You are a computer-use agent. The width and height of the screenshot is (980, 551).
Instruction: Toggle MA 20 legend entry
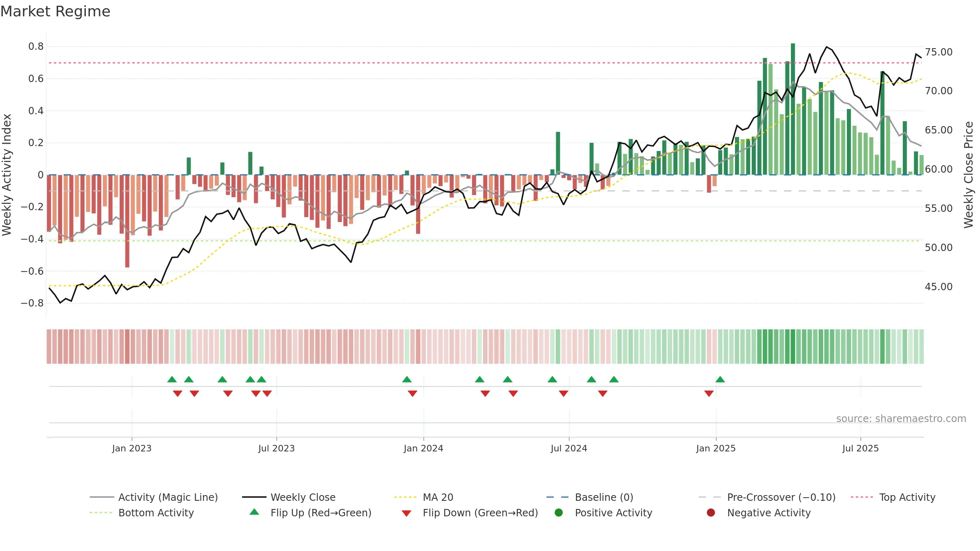pyautogui.click(x=423, y=497)
